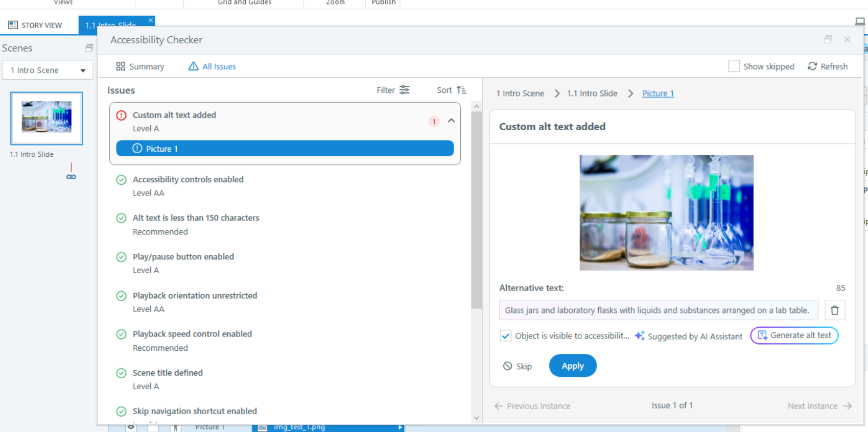Undock the Scenes panel

coord(89,48)
